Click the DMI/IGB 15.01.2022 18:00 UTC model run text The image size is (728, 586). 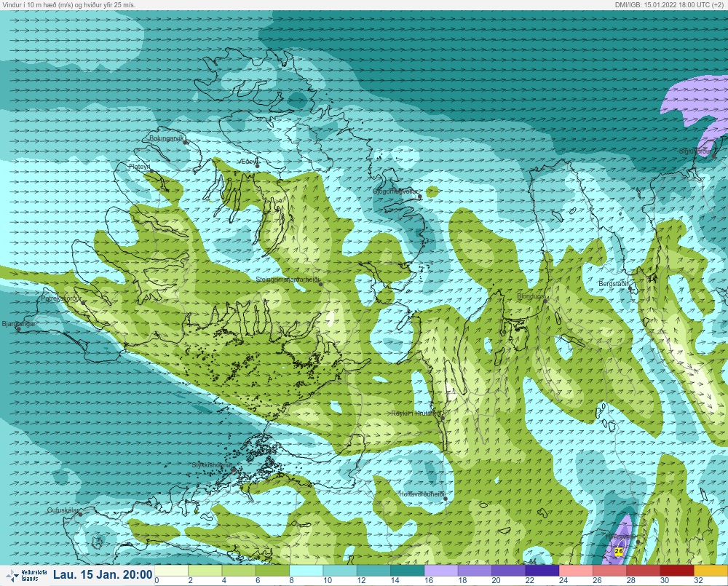[668, 4]
